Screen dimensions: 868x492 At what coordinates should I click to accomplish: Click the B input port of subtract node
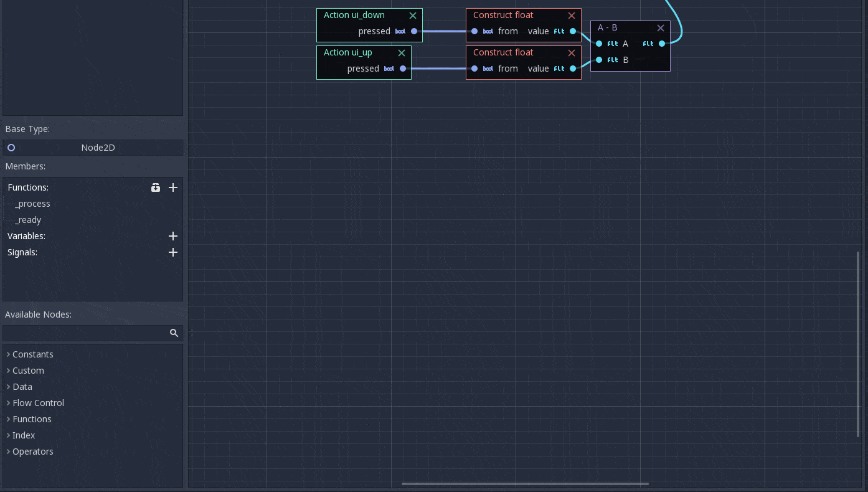599,60
